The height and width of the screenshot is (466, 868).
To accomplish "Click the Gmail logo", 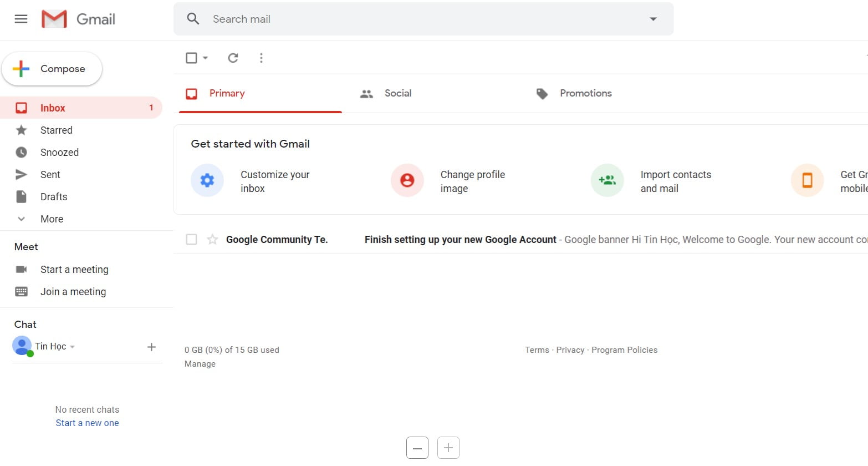I will [79, 19].
